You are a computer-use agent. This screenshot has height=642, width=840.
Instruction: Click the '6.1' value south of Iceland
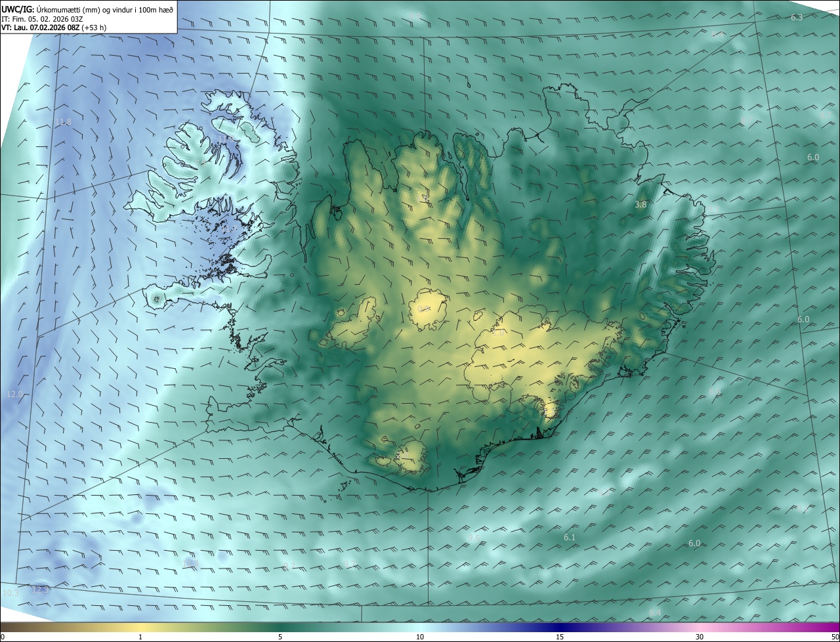coord(570,538)
